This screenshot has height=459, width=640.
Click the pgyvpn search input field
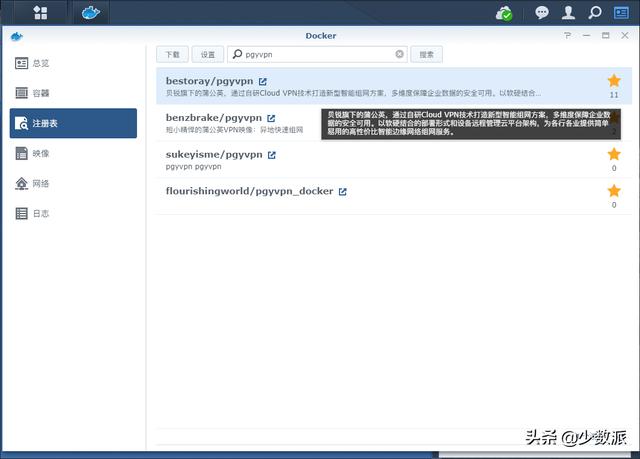tap(317, 54)
